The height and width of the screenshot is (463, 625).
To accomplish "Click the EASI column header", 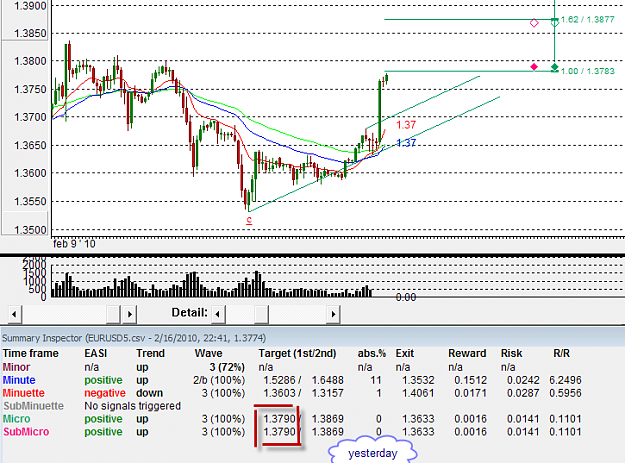I will [x=96, y=353].
